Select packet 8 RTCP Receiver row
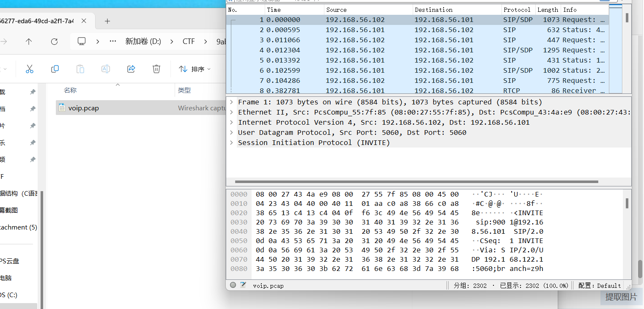The image size is (644, 309). tap(418, 90)
